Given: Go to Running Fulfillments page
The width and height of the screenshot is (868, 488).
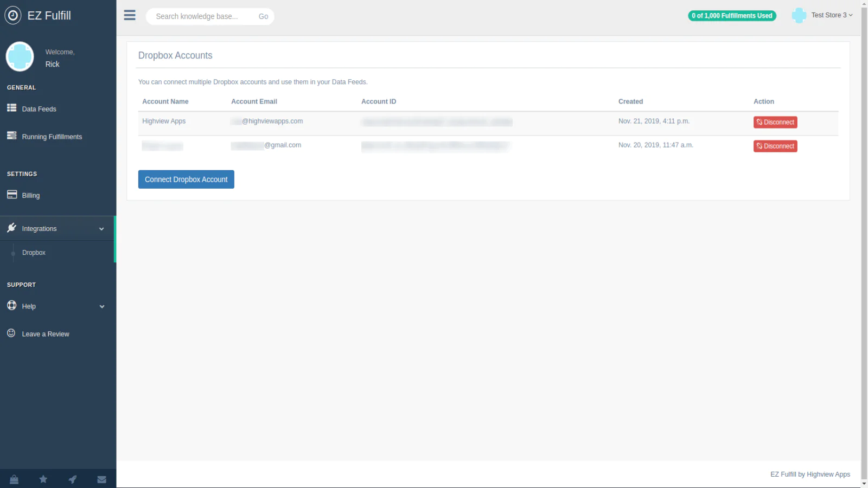Looking at the screenshot, I should pos(52,137).
